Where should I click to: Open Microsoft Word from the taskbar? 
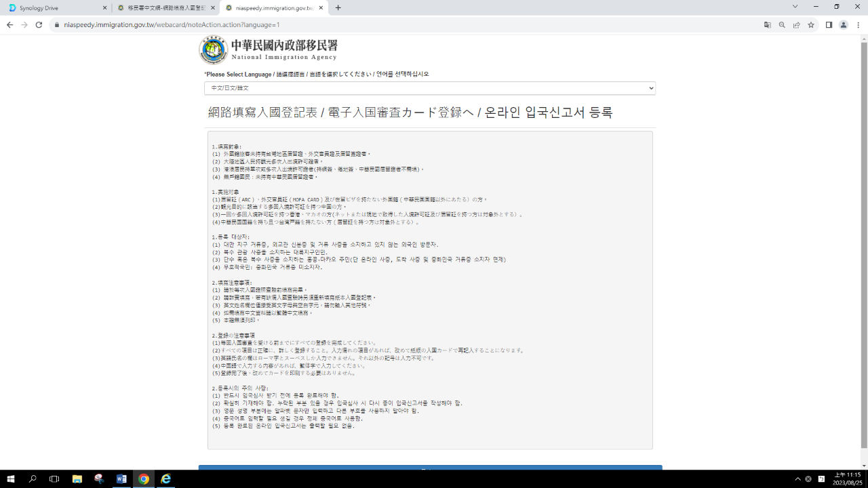point(121,479)
